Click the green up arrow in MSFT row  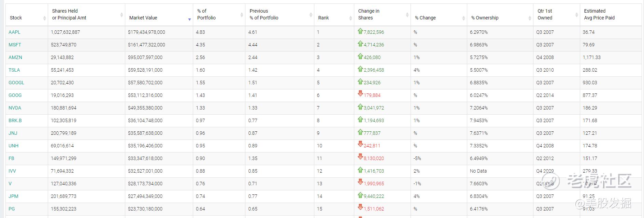[x=360, y=44]
